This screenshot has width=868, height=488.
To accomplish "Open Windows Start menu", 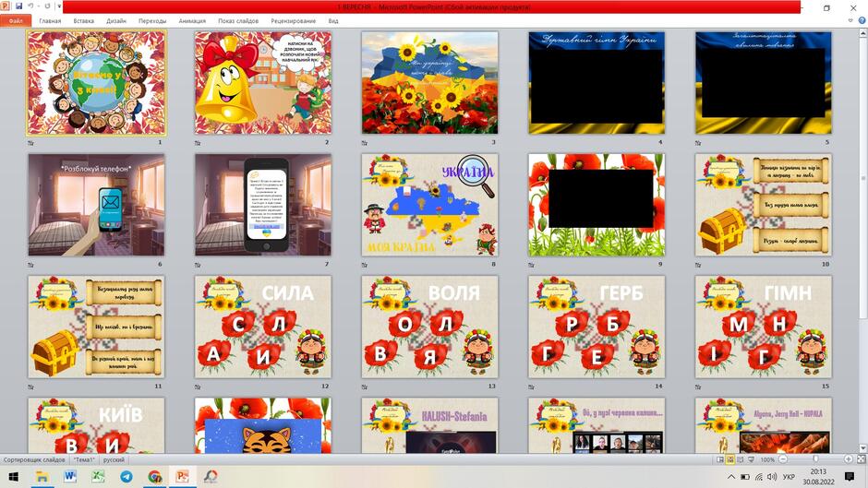I will coord(13,476).
